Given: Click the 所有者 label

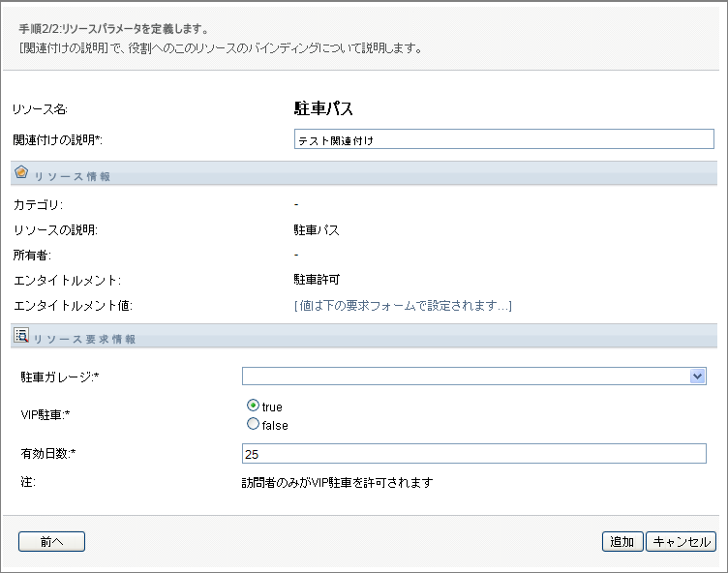Looking at the screenshot, I should pyautogui.click(x=32, y=255).
